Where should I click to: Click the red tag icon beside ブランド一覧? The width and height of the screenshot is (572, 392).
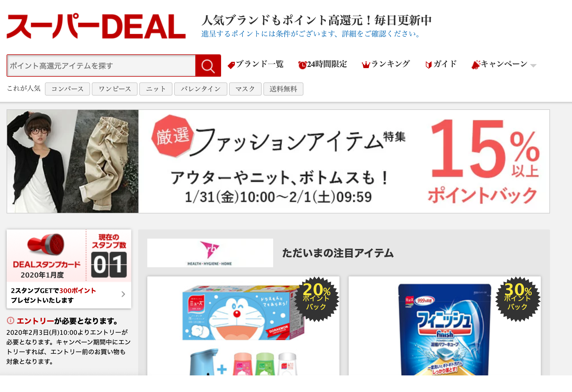coord(231,65)
